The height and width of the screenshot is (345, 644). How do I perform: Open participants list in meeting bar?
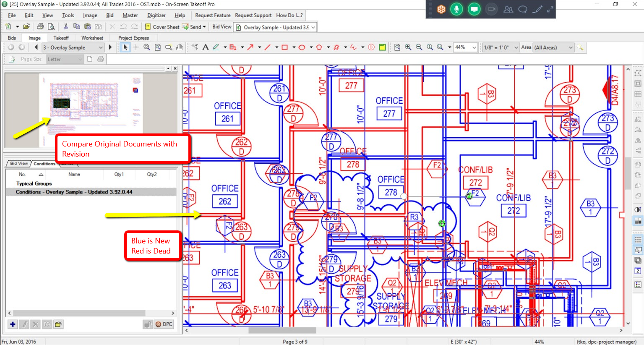click(508, 9)
